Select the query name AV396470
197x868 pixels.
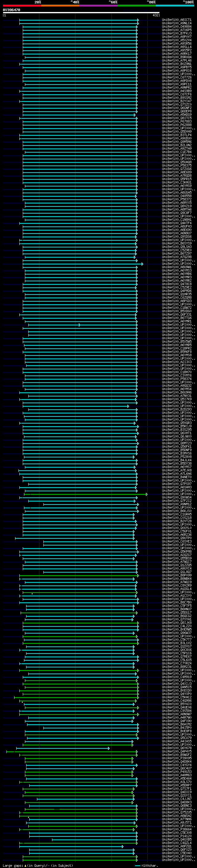[x=11, y=10]
